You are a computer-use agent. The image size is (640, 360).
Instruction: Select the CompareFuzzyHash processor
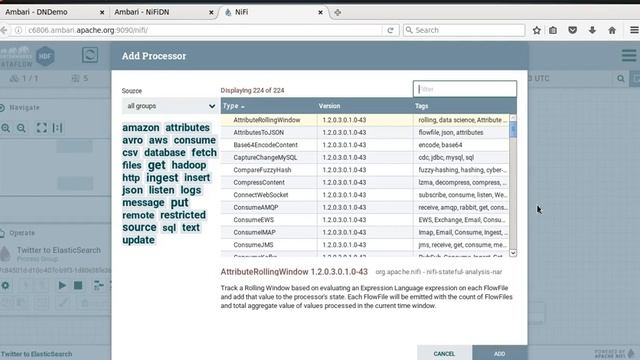pyautogui.click(x=364, y=170)
